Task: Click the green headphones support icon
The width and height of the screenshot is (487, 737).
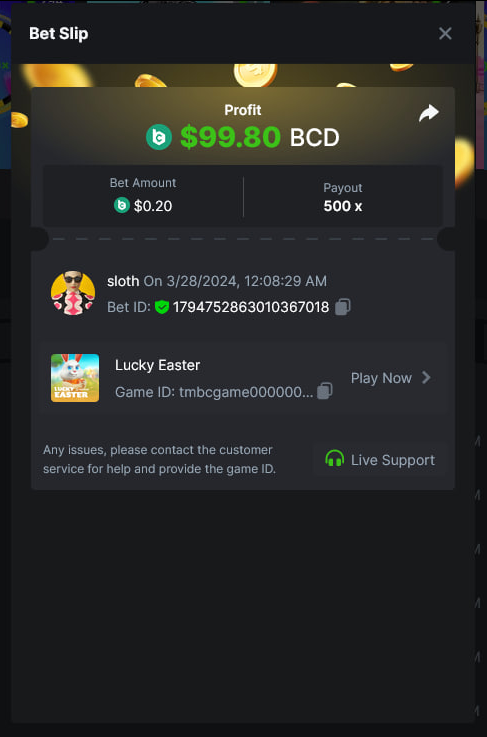Action: point(335,459)
